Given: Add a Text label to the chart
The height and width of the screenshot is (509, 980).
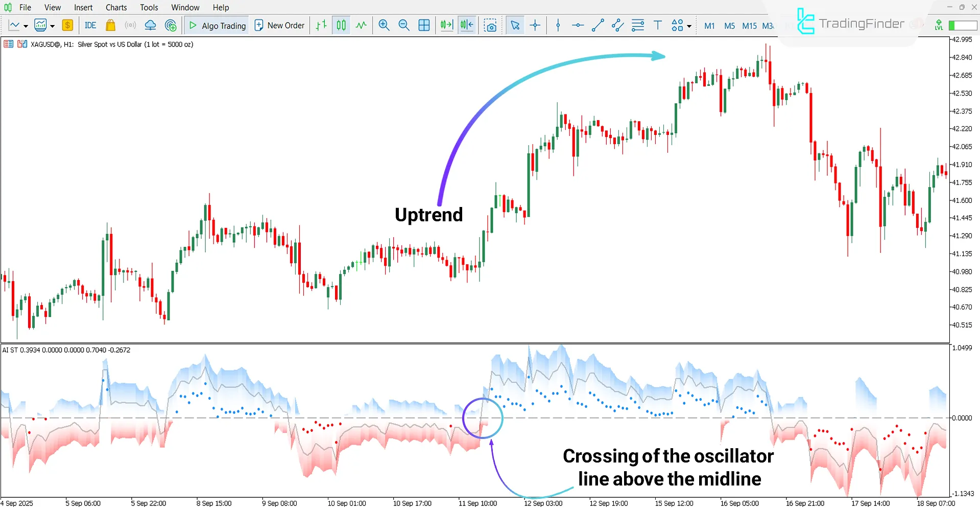Looking at the screenshot, I should 657,25.
